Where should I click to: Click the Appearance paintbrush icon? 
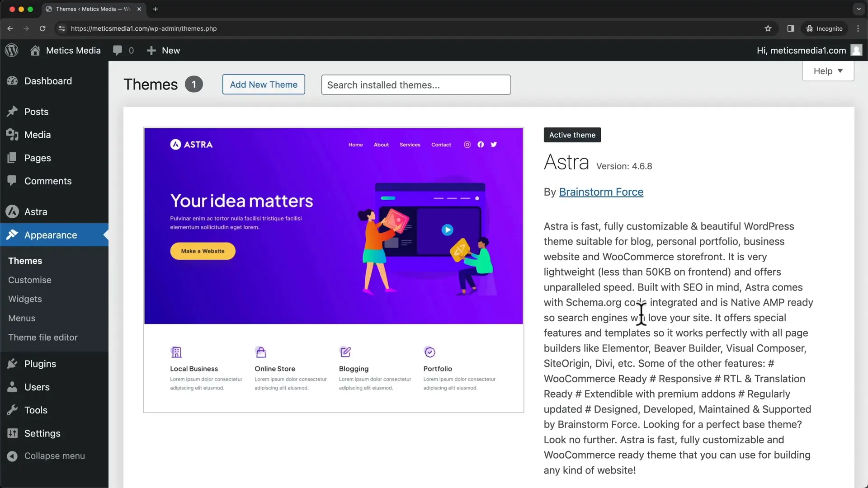pyautogui.click(x=12, y=235)
